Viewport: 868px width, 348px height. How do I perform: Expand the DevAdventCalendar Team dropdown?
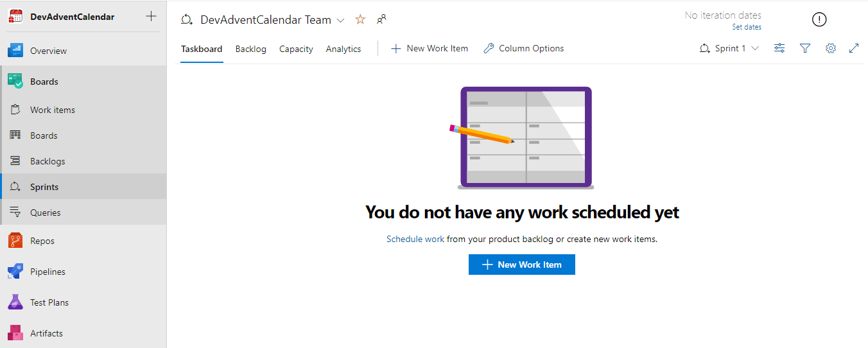coord(340,21)
